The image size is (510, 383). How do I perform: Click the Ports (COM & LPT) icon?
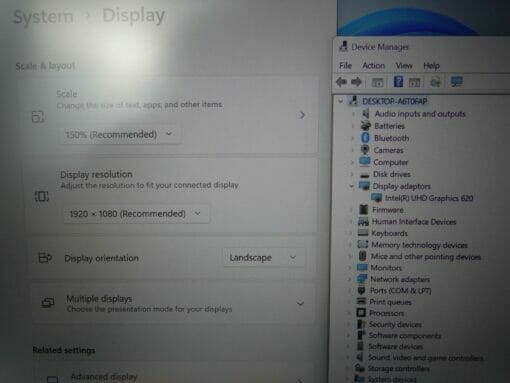(361, 290)
